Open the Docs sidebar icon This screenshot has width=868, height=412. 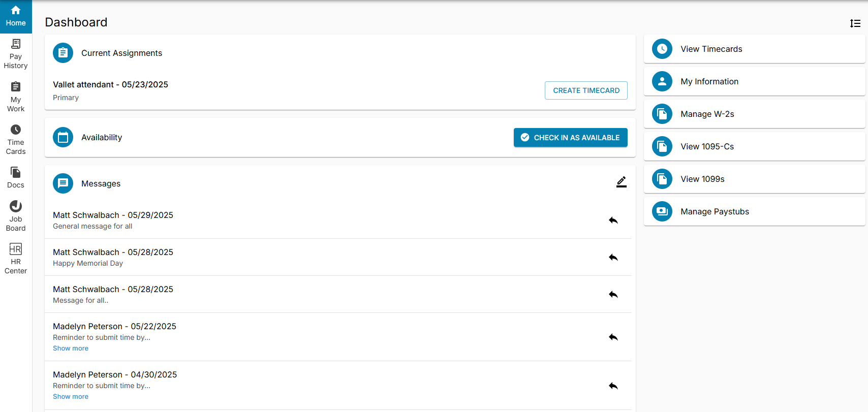[16, 178]
